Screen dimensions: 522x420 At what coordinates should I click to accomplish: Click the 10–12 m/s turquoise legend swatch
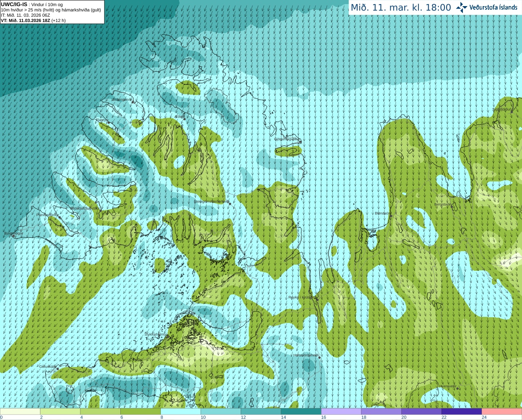click(x=221, y=411)
